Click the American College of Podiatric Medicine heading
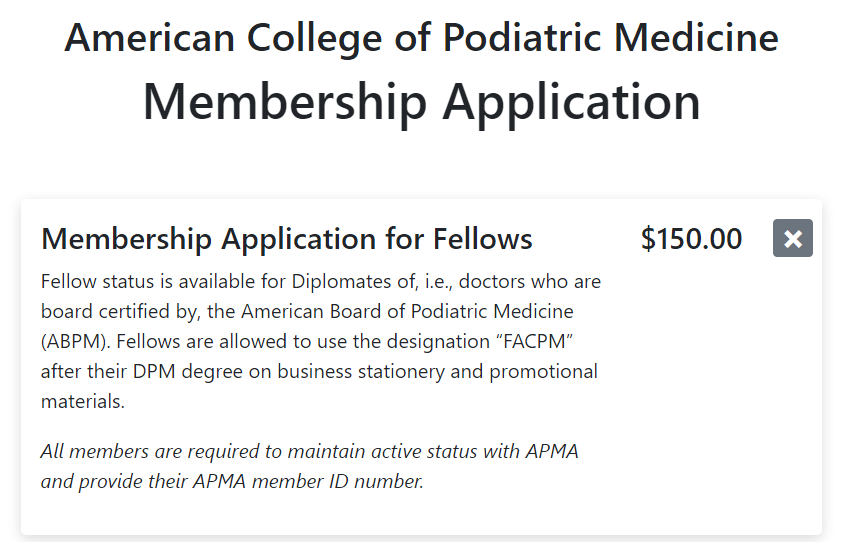This screenshot has width=862, height=542. tap(421, 38)
